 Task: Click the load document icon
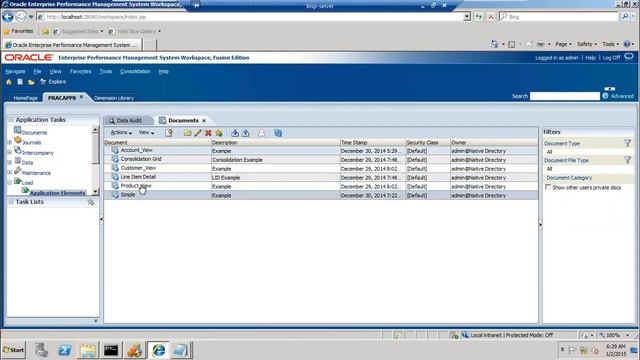point(235,133)
